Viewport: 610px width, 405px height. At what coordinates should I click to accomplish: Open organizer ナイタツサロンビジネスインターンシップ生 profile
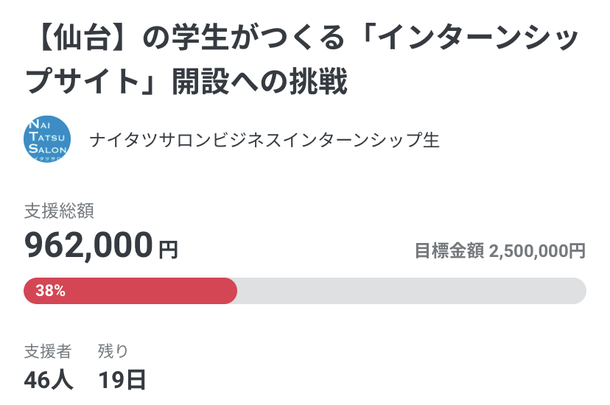264,140
